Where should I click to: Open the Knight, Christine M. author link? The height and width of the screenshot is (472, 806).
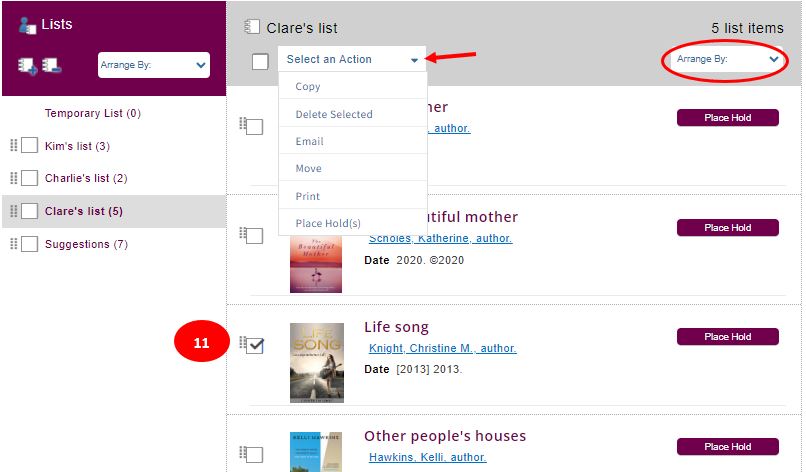coord(442,348)
